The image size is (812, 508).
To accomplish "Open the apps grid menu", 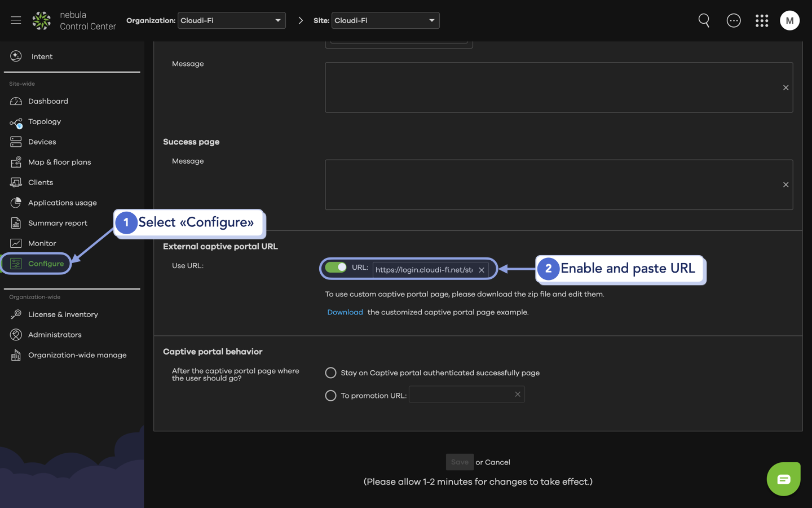I will point(762,20).
